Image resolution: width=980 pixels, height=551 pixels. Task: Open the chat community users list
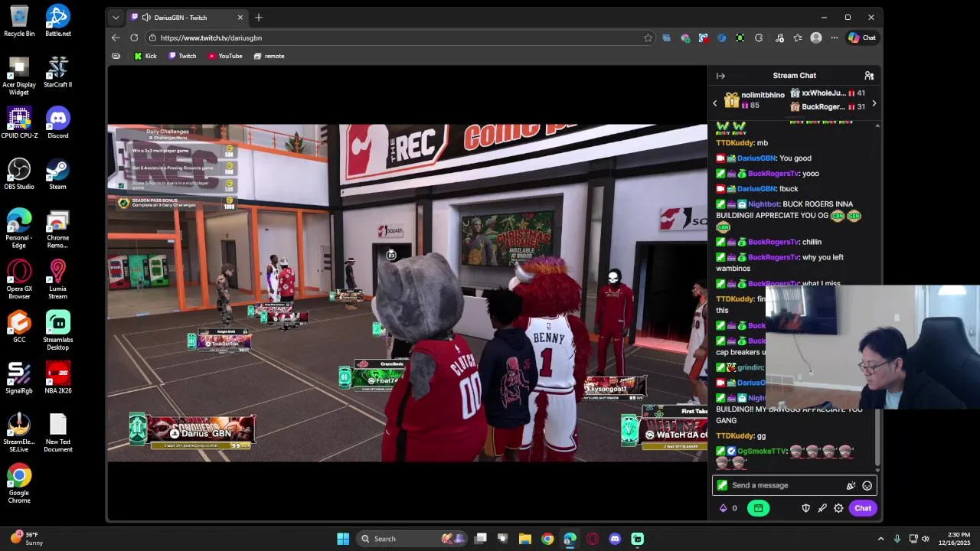click(x=869, y=76)
